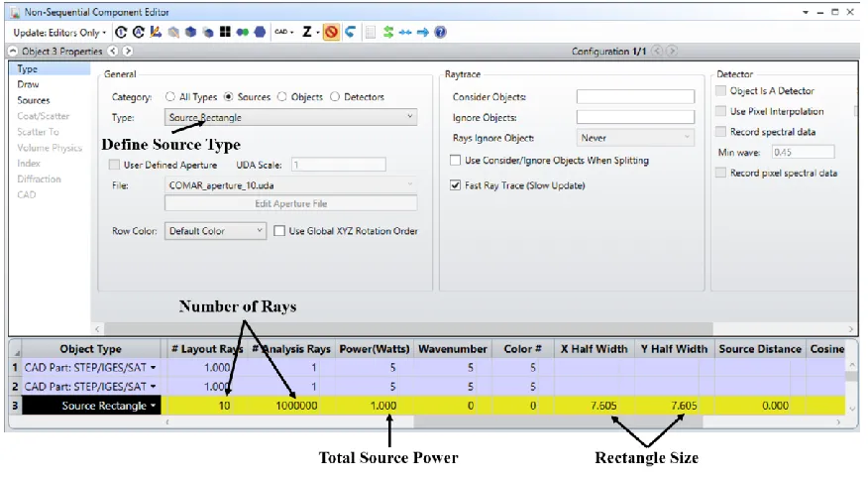868x478 pixels.
Task: Click the Min wave input field
Action: point(803,153)
